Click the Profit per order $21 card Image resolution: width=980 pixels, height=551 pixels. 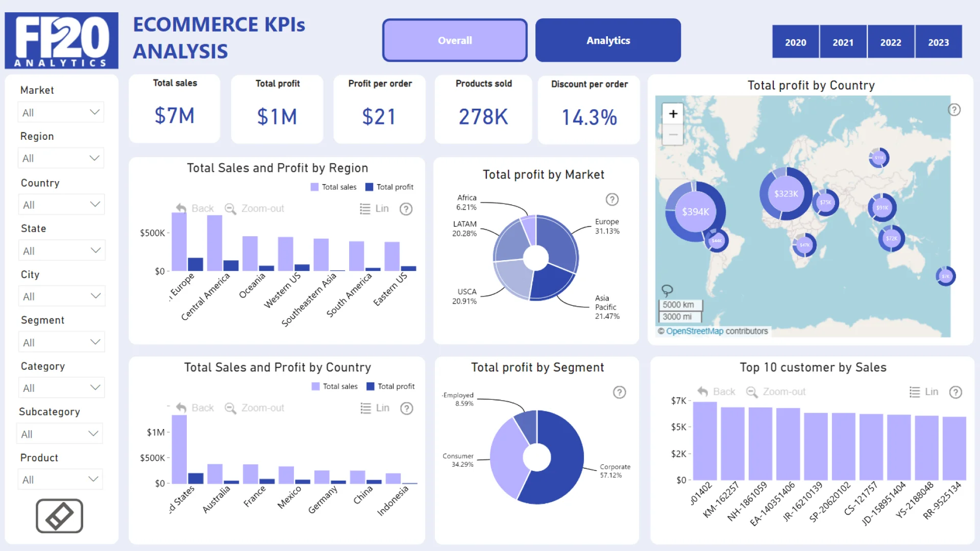pyautogui.click(x=379, y=109)
